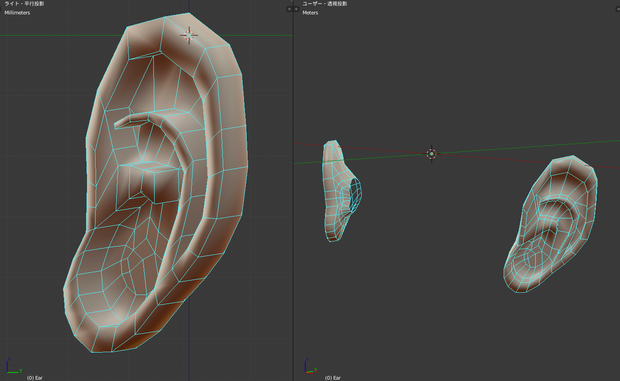Click the "Millimeters" unit label
The width and height of the screenshot is (620, 381).
[17, 13]
